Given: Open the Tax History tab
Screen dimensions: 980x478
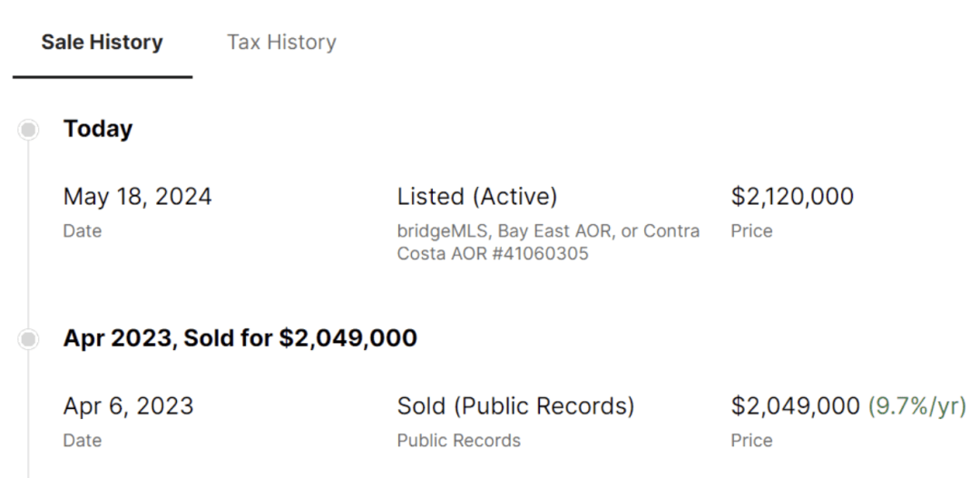Looking at the screenshot, I should click(x=281, y=43).
